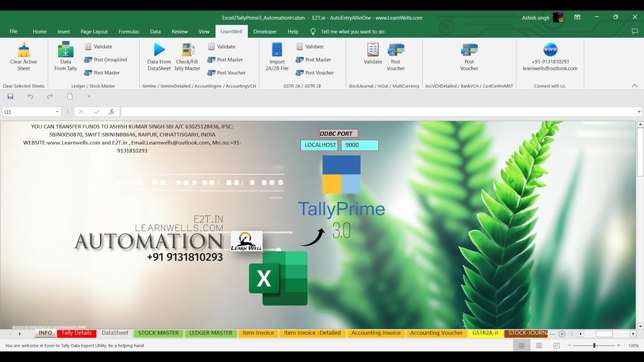
Task: Open the Review ribbon tab
Action: tap(180, 31)
